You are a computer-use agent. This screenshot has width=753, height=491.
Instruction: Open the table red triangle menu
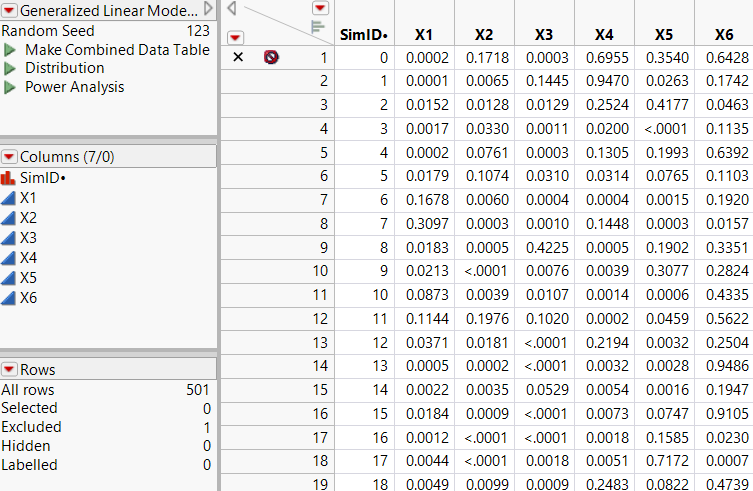point(9,10)
